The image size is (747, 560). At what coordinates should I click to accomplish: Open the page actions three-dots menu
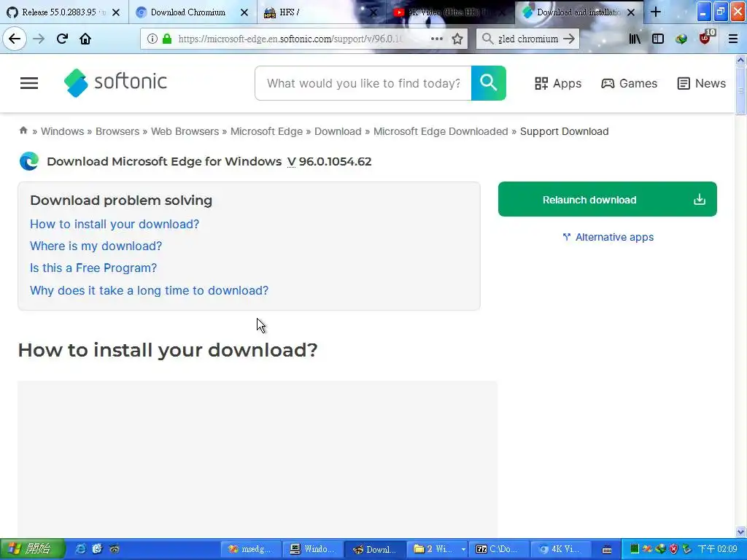(436, 39)
